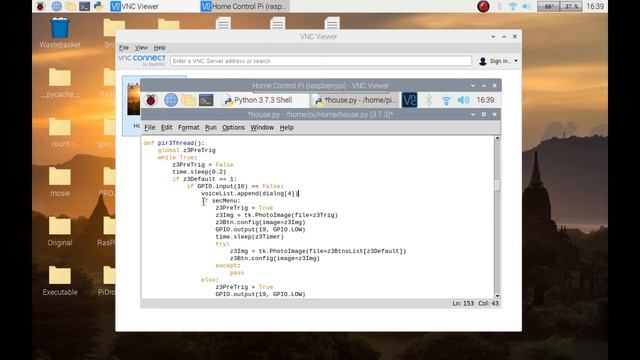Click the VNC Server address search field
This screenshot has width=640, height=360.
tap(321, 61)
